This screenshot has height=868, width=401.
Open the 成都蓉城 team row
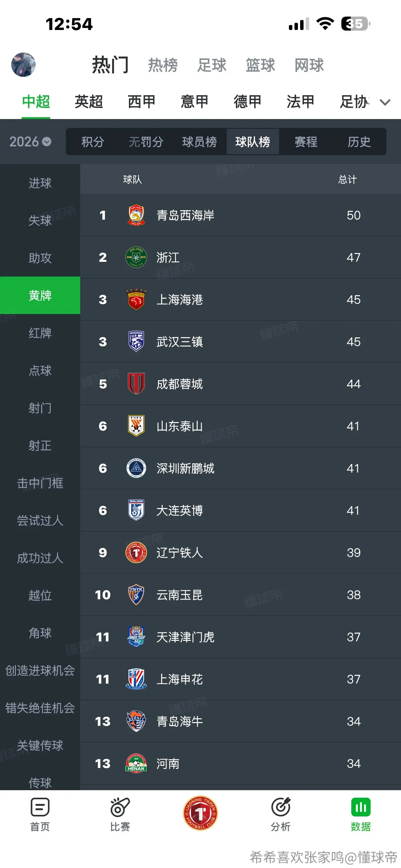point(240,384)
